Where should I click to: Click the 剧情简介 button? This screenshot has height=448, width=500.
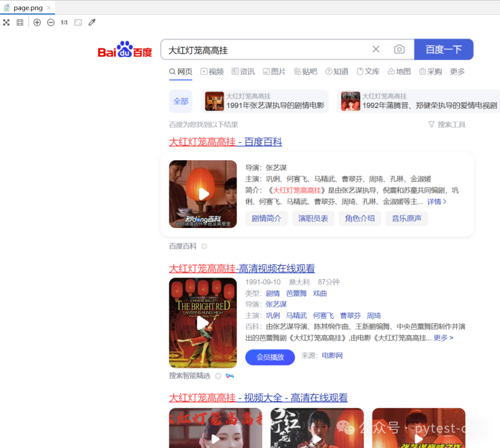pyautogui.click(x=267, y=219)
